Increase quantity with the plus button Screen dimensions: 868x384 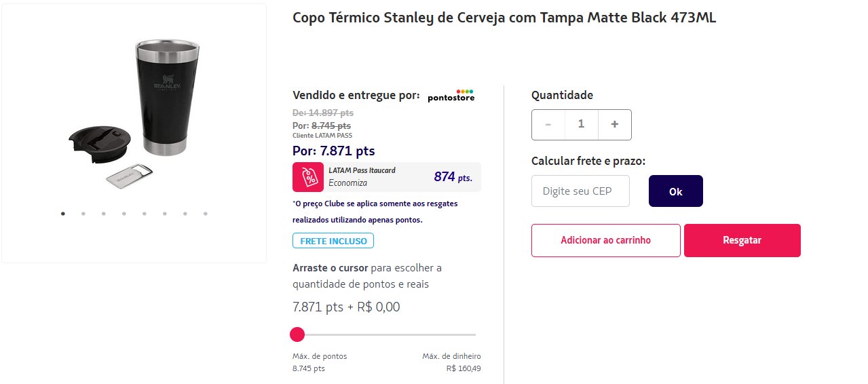pos(615,124)
